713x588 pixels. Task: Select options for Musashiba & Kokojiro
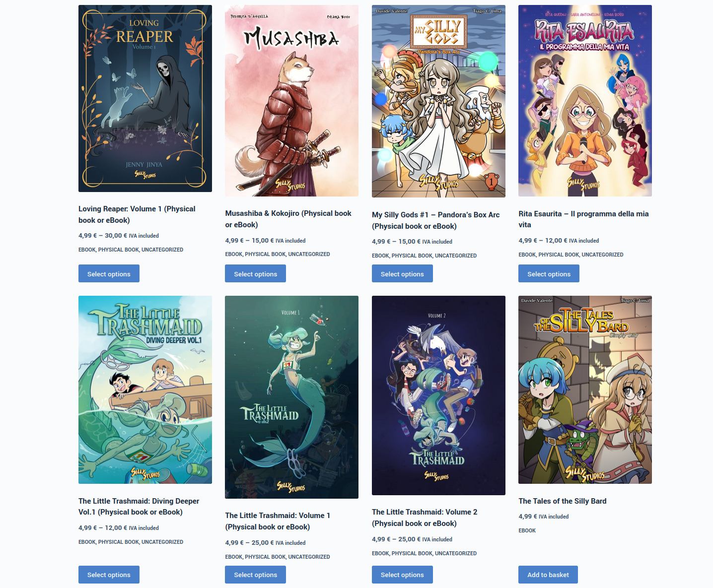(255, 273)
